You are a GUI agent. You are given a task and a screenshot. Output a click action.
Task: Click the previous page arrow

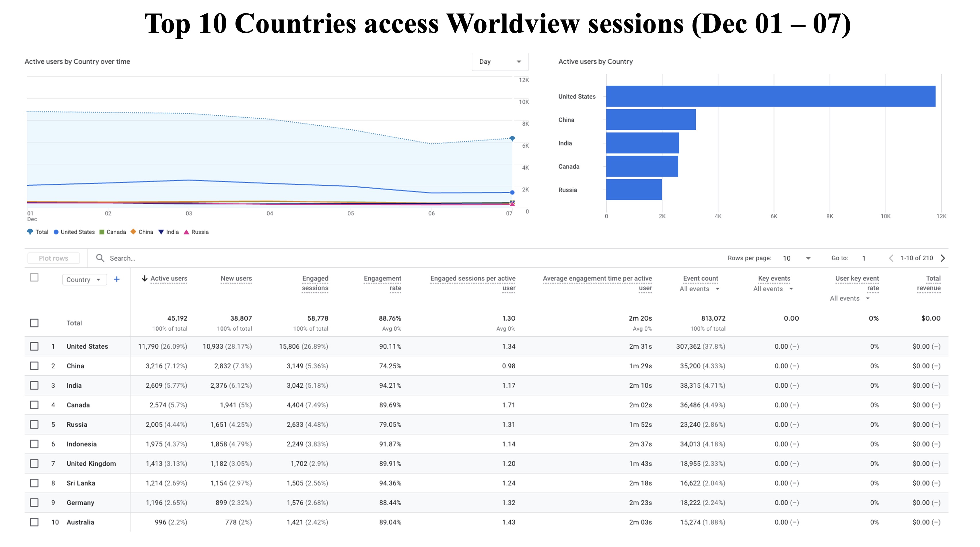[891, 258]
